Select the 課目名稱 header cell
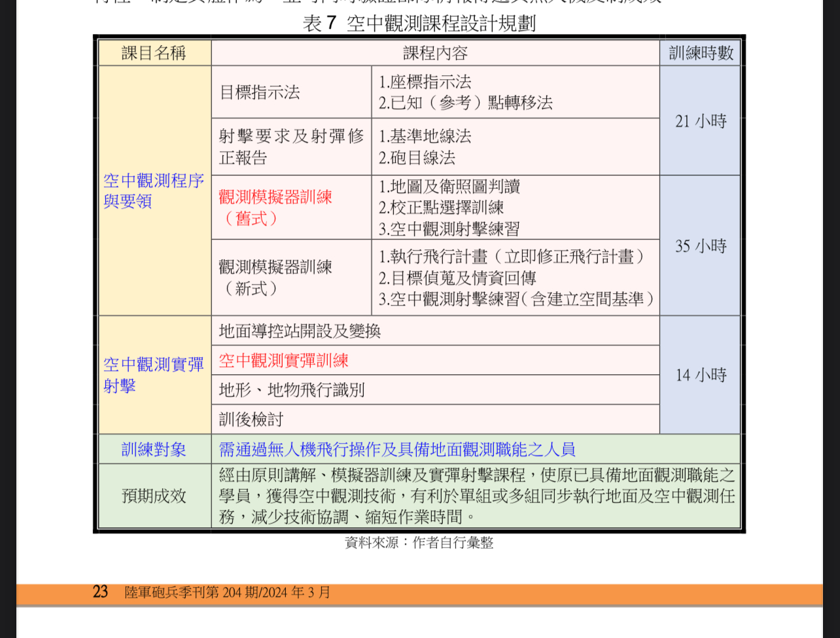 pos(154,53)
